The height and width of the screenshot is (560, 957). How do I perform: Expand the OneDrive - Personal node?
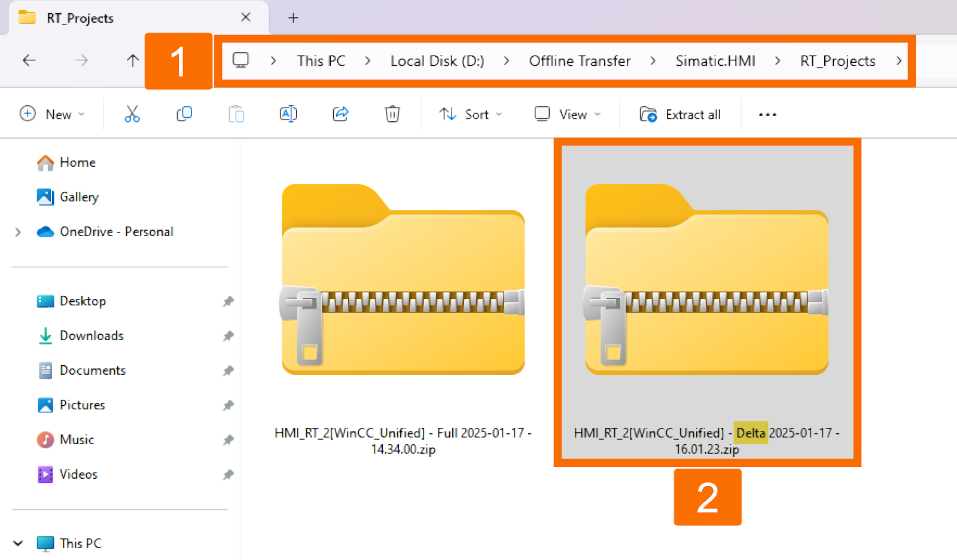tap(18, 232)
